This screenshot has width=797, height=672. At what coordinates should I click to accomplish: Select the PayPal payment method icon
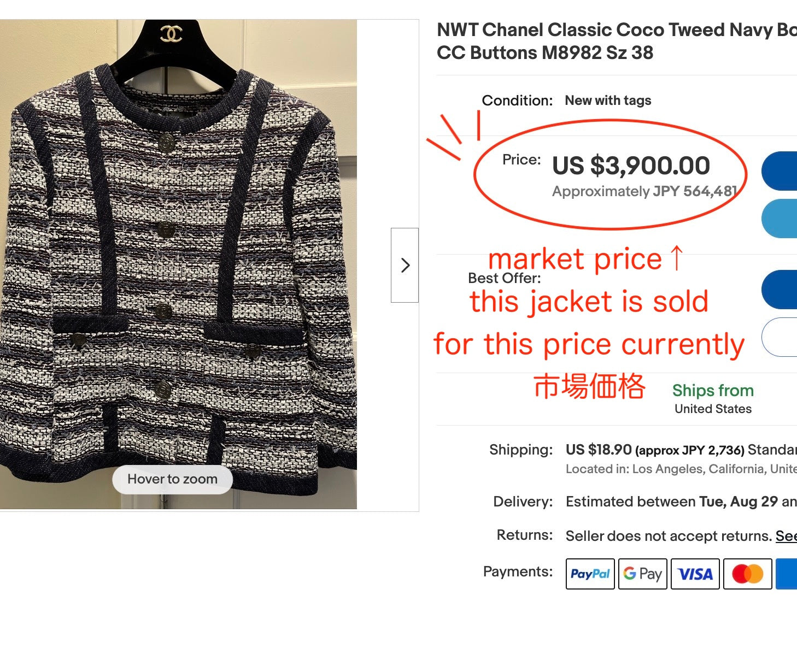[x=590, y=574]
